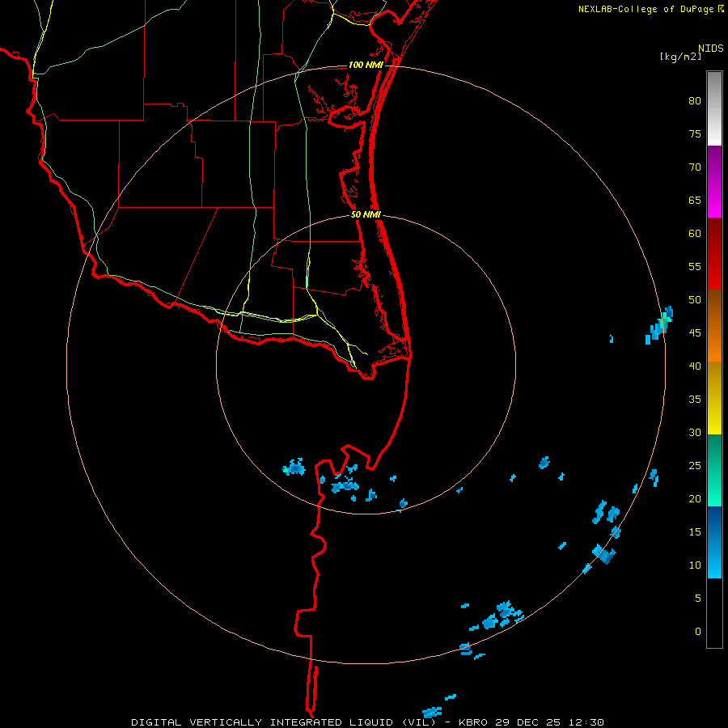Pick the white-gray top segment of the scale
Screen dimensions: 728x728
pyautogui.click(x=714, y=108)
